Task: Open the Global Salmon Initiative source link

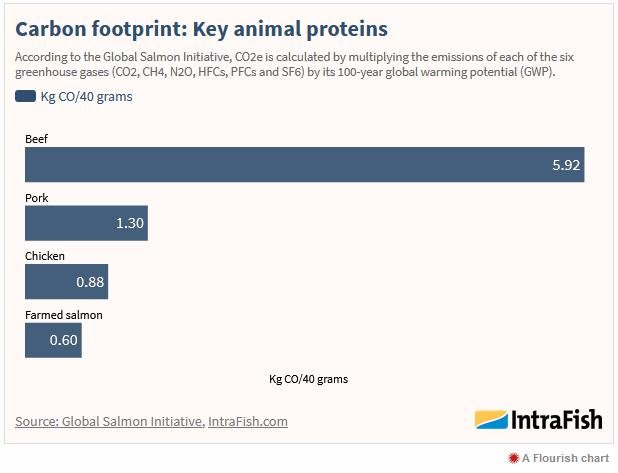Action: 108,421
